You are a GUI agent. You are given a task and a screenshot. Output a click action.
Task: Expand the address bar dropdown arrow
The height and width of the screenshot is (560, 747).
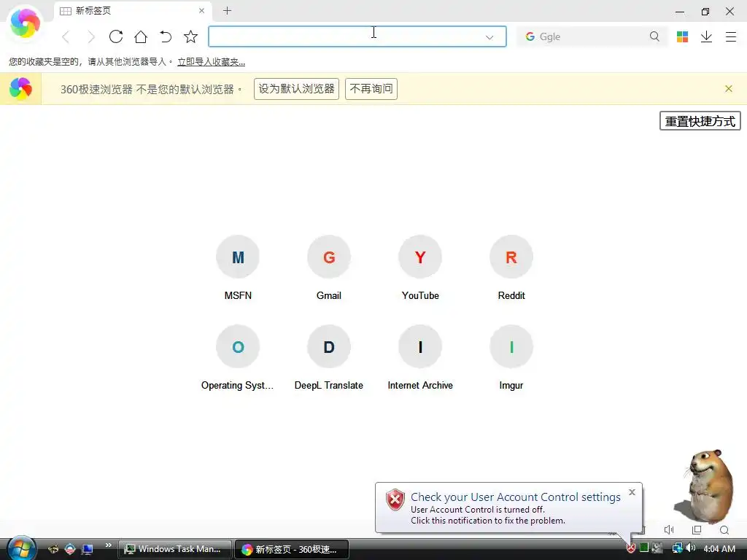[489, 37]
